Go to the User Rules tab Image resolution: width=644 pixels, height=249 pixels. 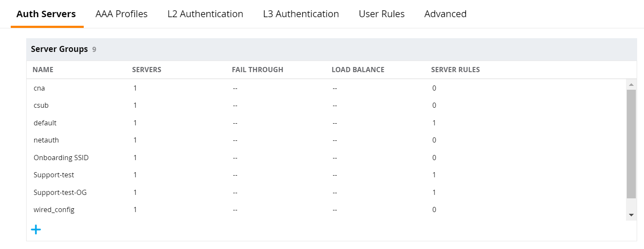(x=382, y=14)
